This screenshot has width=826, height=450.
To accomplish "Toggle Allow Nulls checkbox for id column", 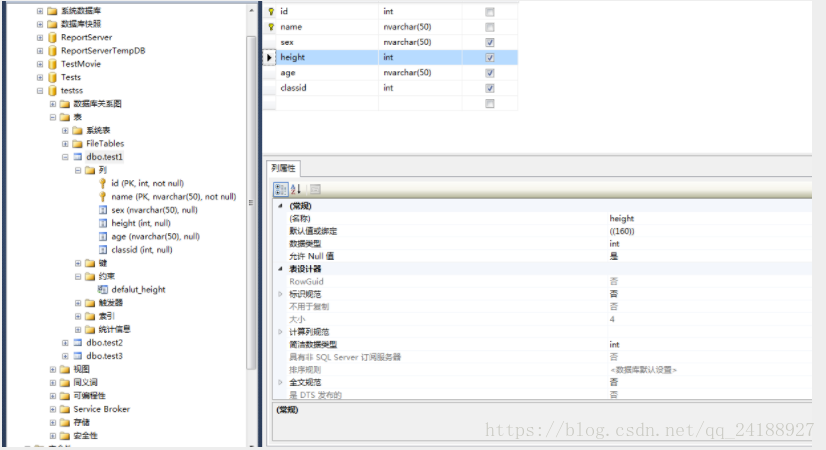I will tap(490, 12).
